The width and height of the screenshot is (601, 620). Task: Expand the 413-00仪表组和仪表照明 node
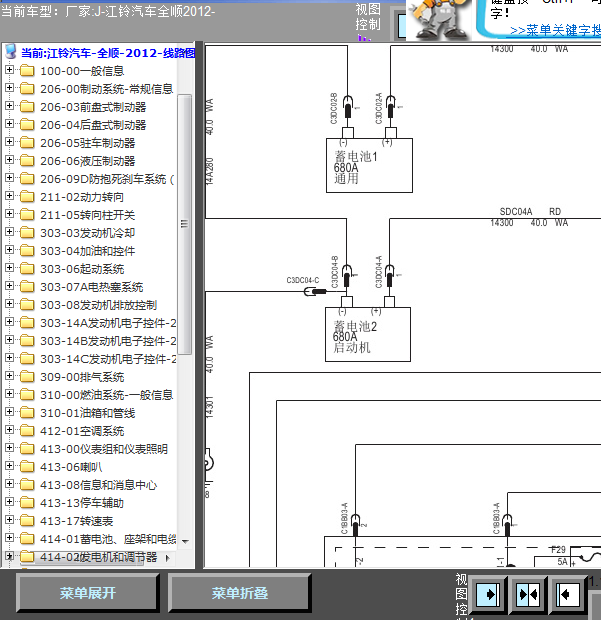(x=9, y=448)
